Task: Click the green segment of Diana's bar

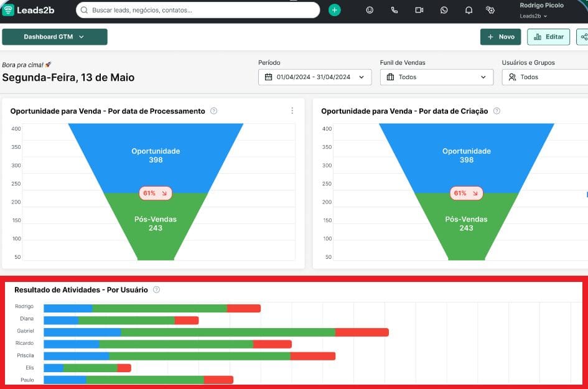Action: [126, 321]
